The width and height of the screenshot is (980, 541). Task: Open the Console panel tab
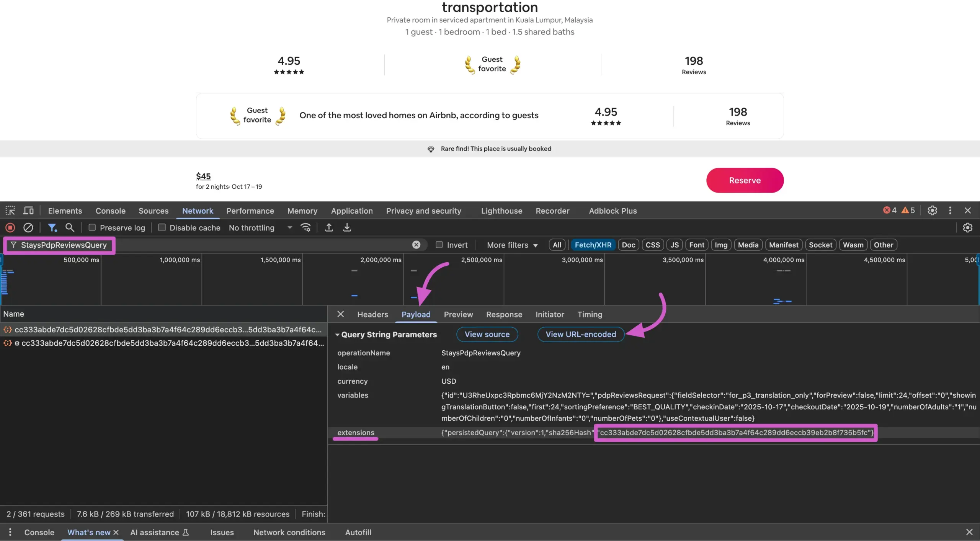(110, 211)
